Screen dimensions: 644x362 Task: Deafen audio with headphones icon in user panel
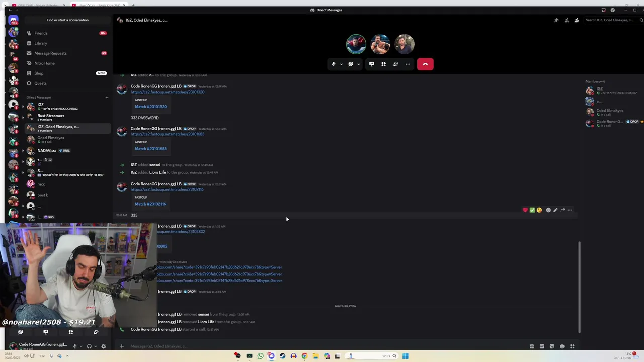click(89, 346)
